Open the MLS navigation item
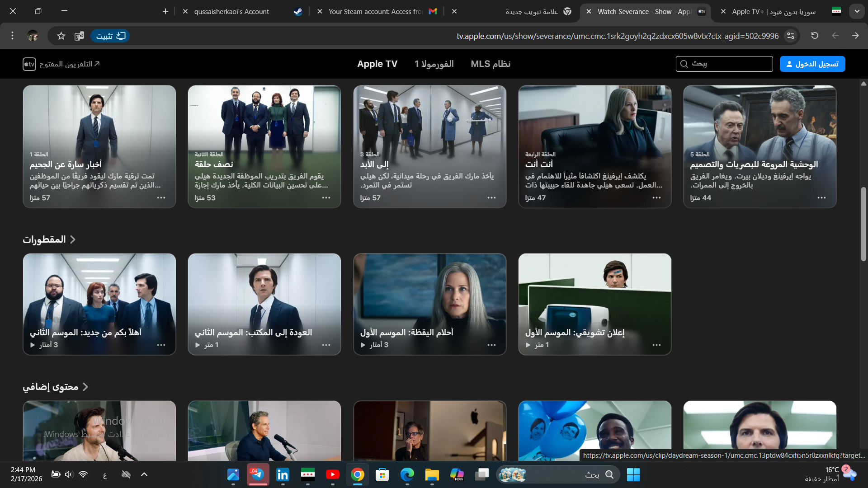 pyautogui.click(x=490, y=64)
